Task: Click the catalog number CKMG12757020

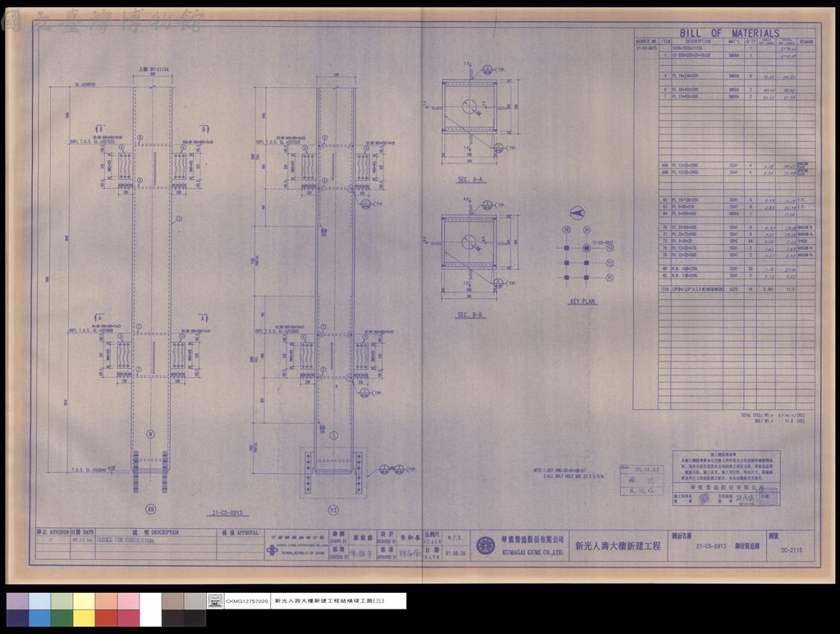Action: click(247, 601)
